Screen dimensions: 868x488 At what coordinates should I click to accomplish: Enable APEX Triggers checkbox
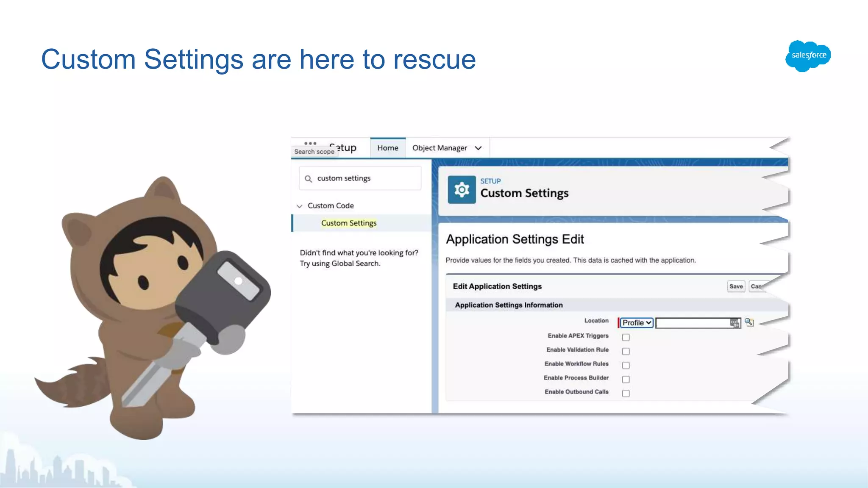point(626,337)
